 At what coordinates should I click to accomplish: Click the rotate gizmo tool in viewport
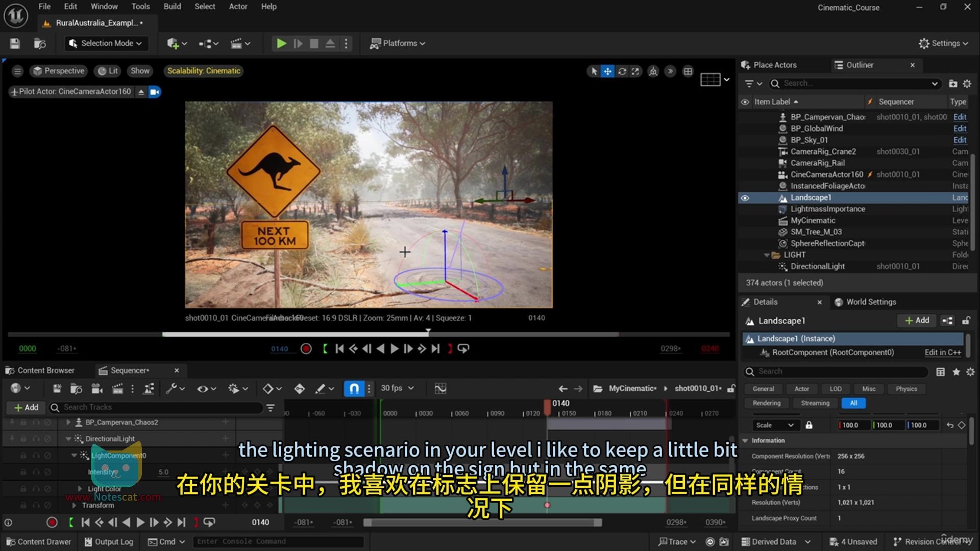pyautogui.click(x=622, y=71)
